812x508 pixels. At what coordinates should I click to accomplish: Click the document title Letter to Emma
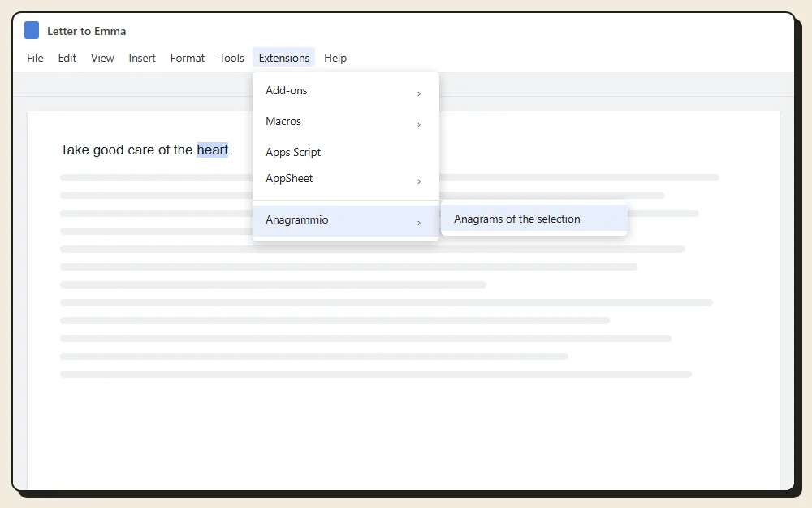(87, 31)
